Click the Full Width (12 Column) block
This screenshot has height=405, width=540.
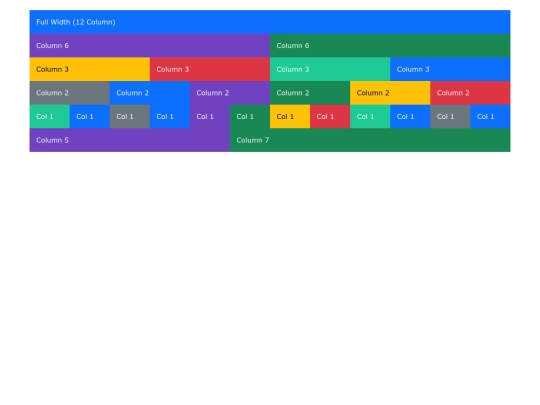coord(270,22)
